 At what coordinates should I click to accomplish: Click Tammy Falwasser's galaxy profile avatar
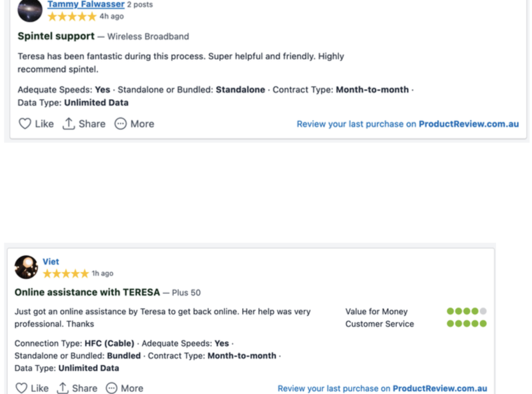[x=30, y=9]
